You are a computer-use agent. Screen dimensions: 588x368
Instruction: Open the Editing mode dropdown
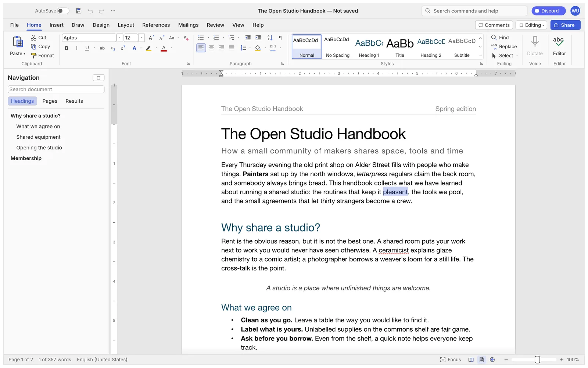531,25
